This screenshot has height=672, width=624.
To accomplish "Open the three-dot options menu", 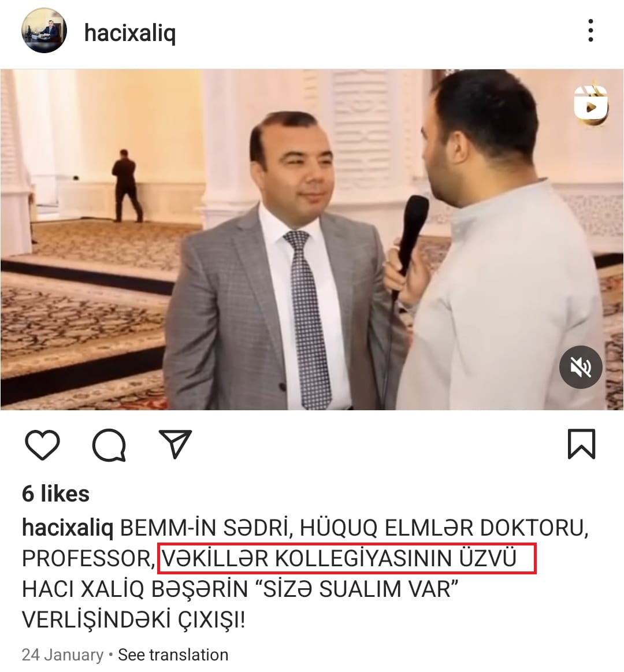I will [x=591, y=31].
